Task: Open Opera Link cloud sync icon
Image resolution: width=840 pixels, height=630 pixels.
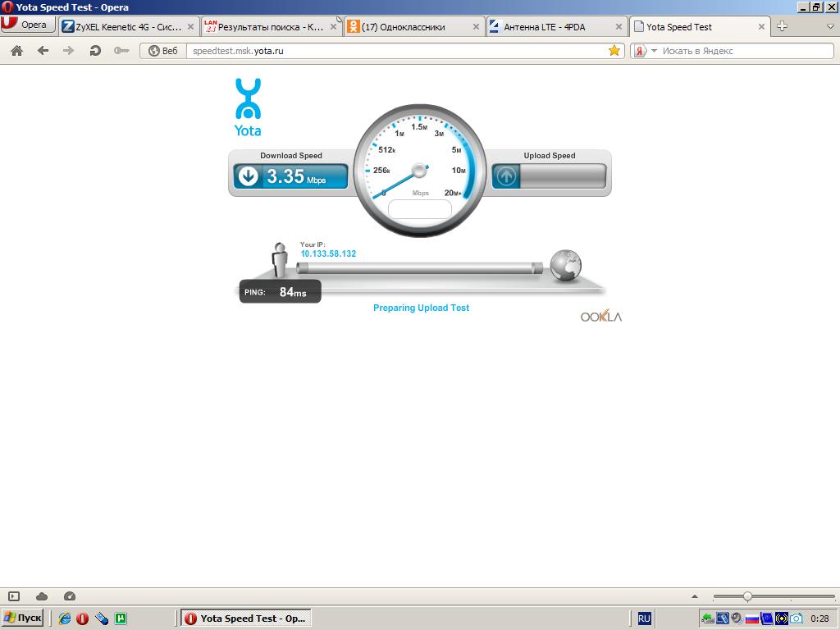Action: pyautogui.click(x=42, y=596)
